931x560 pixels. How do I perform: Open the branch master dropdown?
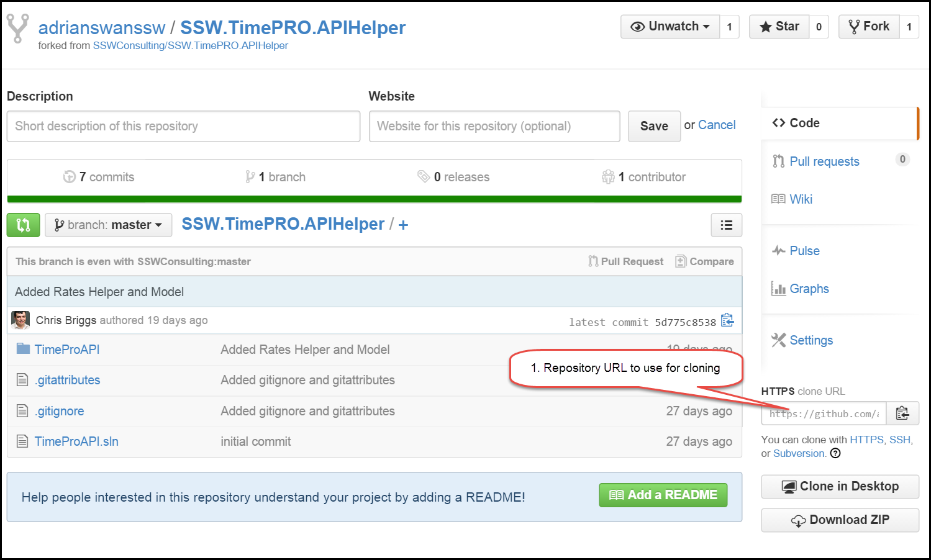pos(109,225)
